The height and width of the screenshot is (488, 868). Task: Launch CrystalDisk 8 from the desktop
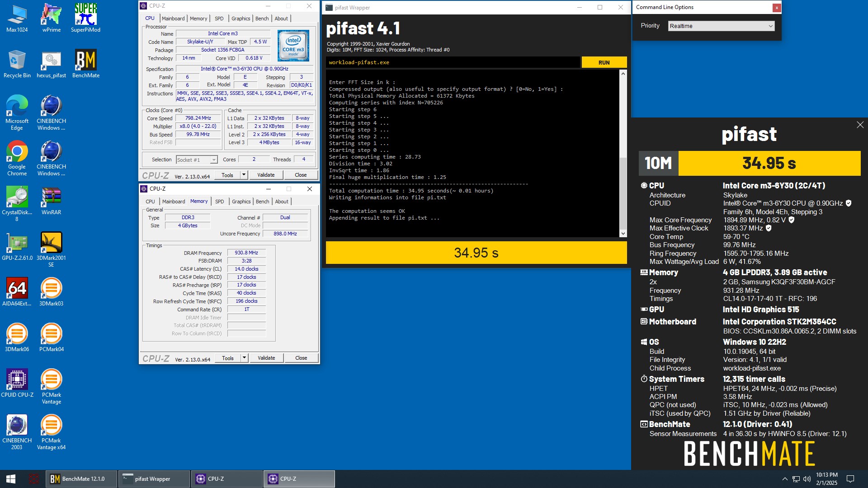click(17, 204)
